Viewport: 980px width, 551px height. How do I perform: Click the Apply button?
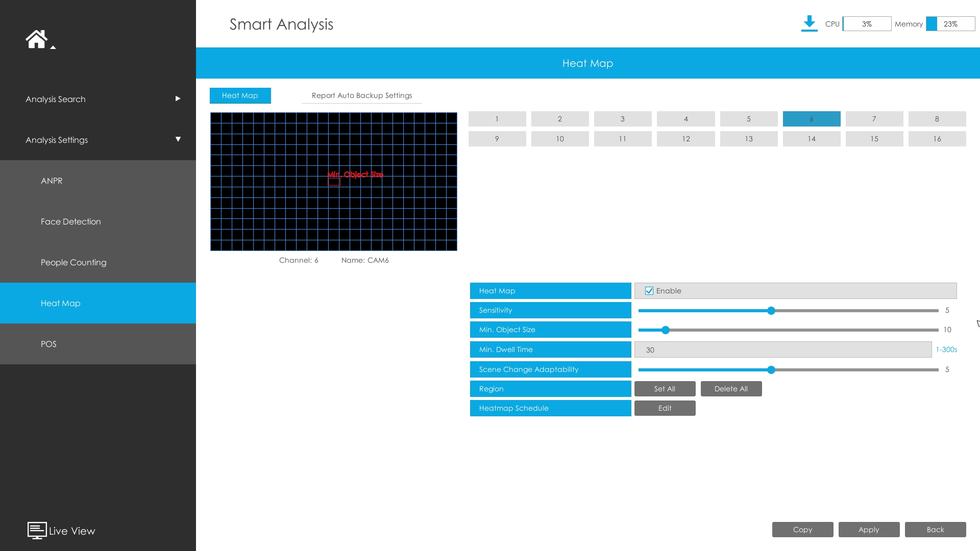click(x=869, y=530)
